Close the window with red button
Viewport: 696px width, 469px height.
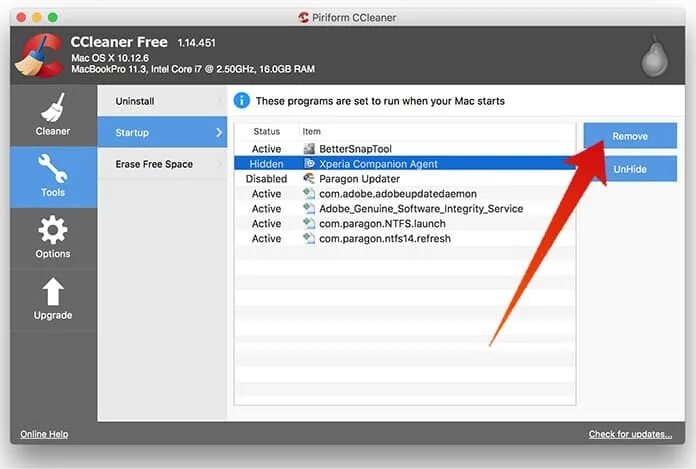point(21,17)
